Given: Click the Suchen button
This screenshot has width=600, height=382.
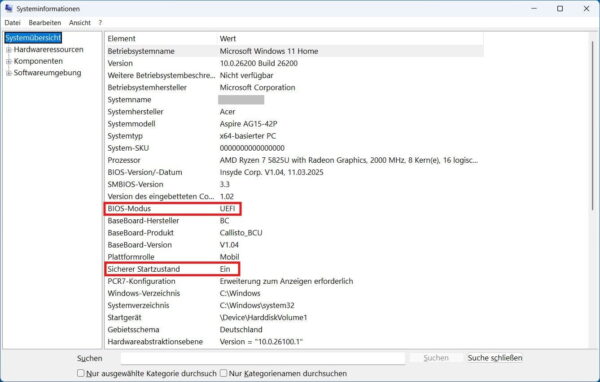Looking at the screenshot, I should (x=435, y=358).
